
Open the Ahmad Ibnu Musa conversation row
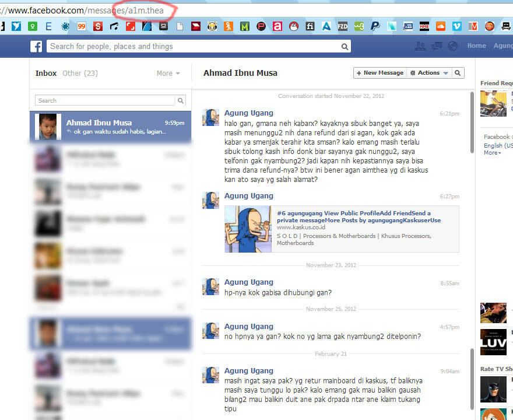coord(110,127)
